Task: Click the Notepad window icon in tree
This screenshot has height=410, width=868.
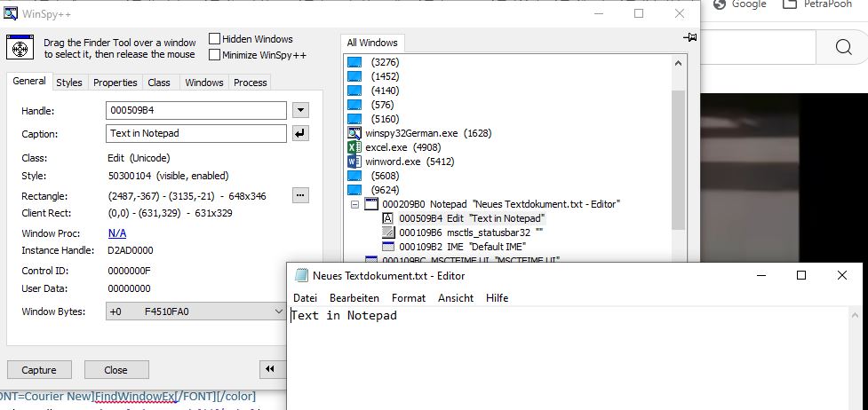Action: 370,204
